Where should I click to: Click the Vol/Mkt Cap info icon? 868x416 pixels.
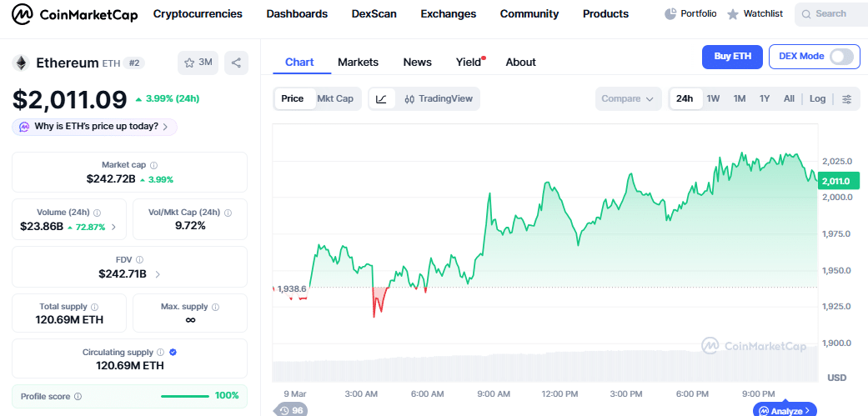click(228, 213)
